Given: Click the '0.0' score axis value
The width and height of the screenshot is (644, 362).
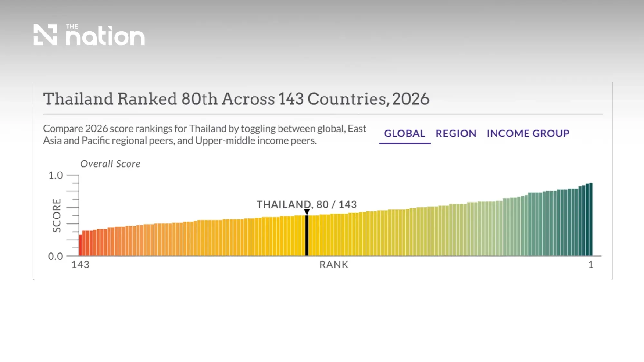Looking at the screenshot, I should pos(55,256).
